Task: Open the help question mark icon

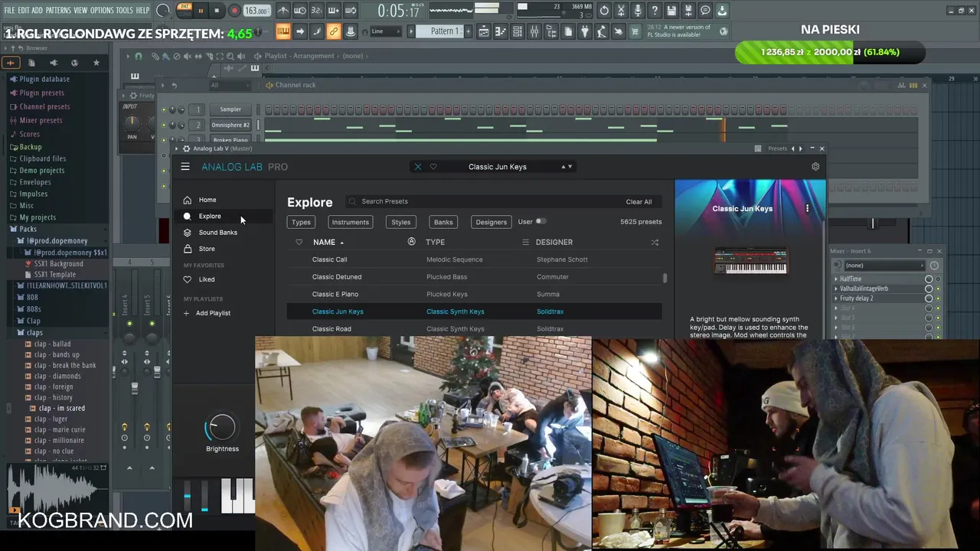Action: 655,11
